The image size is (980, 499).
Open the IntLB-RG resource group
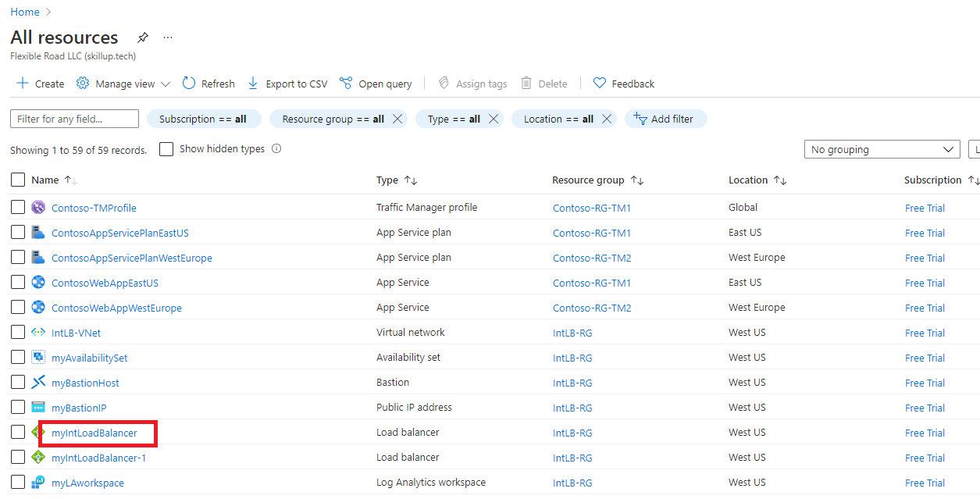572,332
